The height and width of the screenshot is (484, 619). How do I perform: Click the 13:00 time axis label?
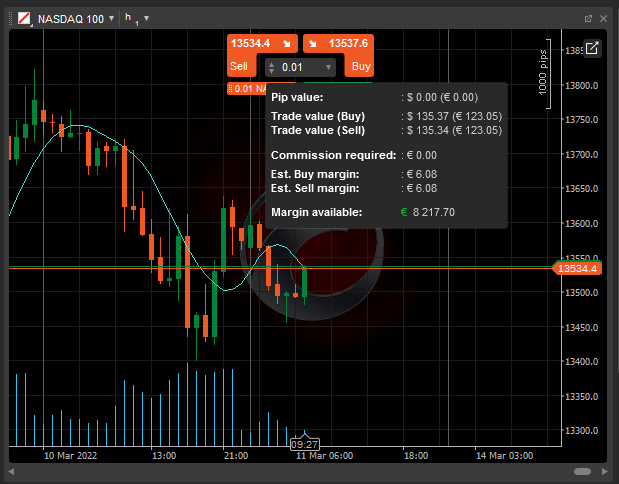pyautogui.click(x=164, y=456)
